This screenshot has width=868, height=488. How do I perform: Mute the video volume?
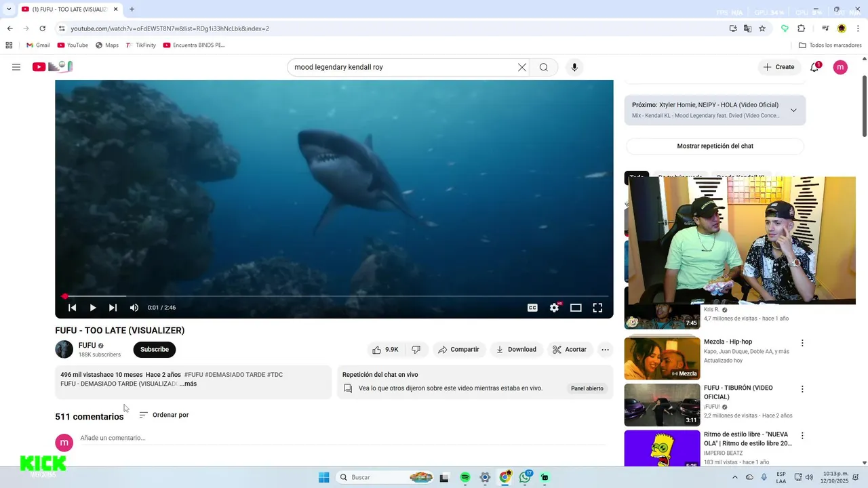[134, 308]
